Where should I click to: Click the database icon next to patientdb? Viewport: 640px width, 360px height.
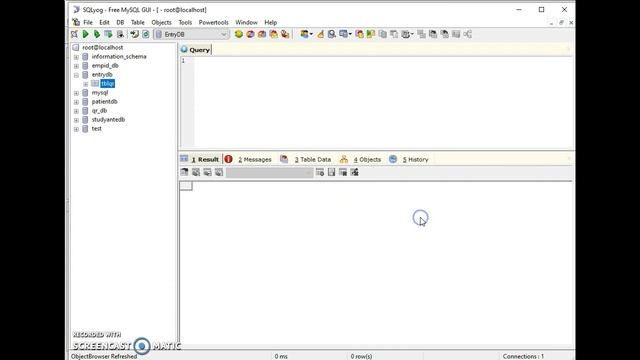click(85, 102)
